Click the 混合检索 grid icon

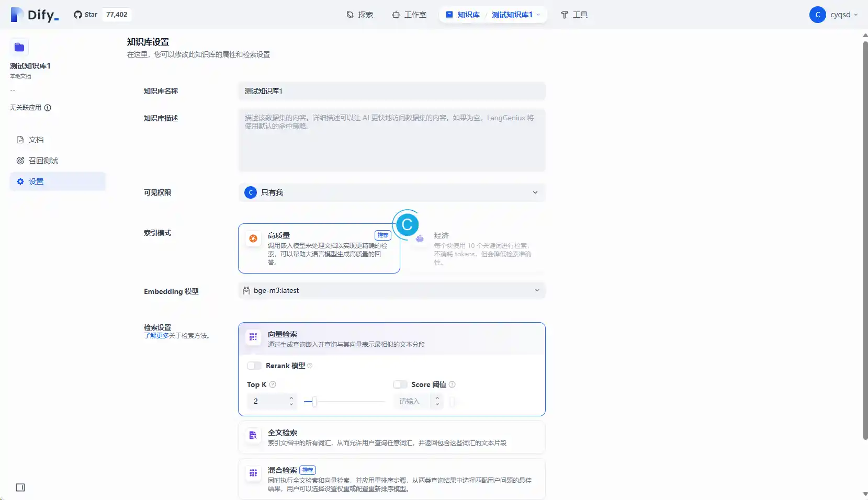point(253,473)
